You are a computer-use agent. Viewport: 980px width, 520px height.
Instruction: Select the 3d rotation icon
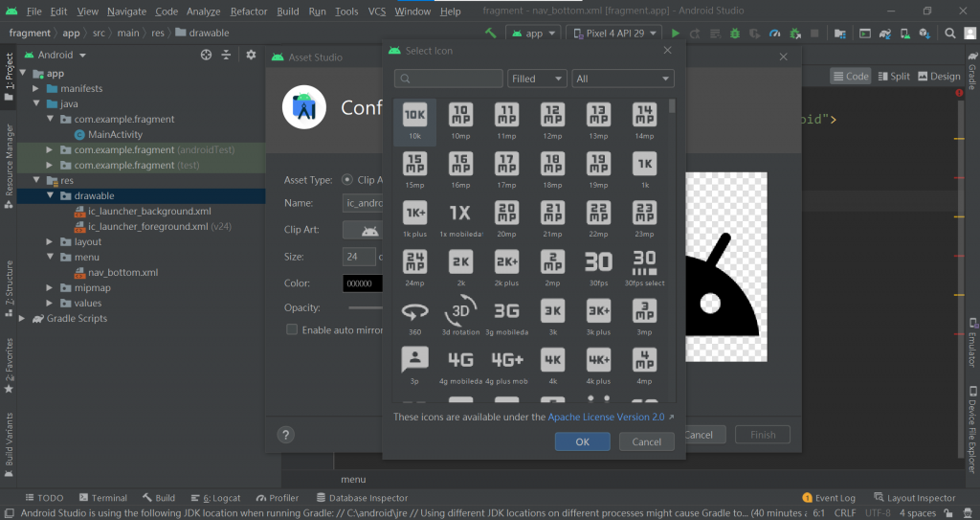460,318
